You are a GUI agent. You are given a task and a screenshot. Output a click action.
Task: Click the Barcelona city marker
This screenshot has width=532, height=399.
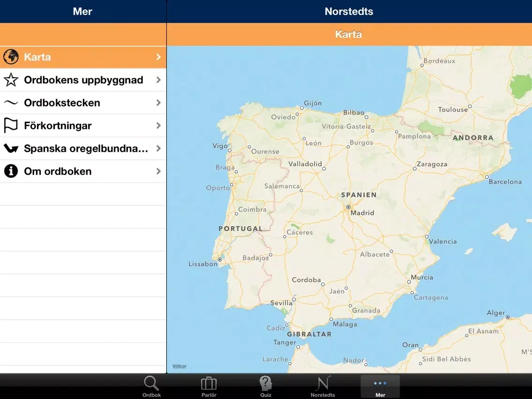pyautogui.click(x=487, y=177)
